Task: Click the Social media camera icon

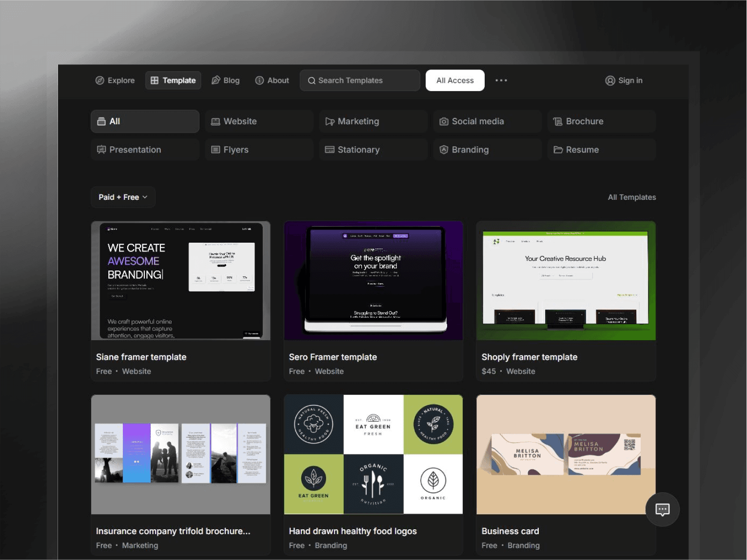Action: pyautogui.click(x=444, y=121)
